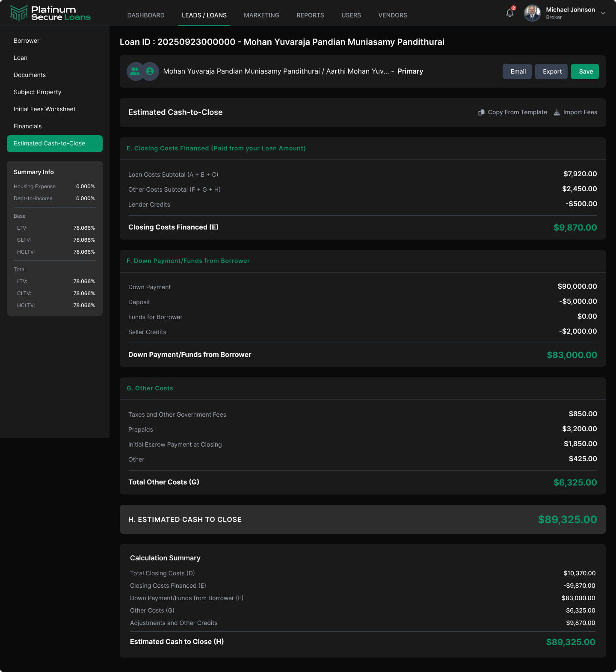The width and height of the screenshot is (616, 672).
Task: Click the Primary borrower label
Action: (x=410, y=71)
